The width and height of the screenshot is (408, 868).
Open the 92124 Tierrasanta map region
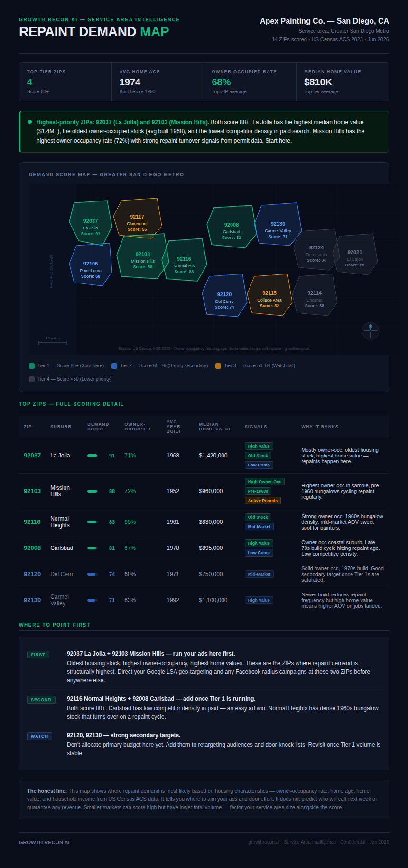pyautogui.click(x=316, y=250)
